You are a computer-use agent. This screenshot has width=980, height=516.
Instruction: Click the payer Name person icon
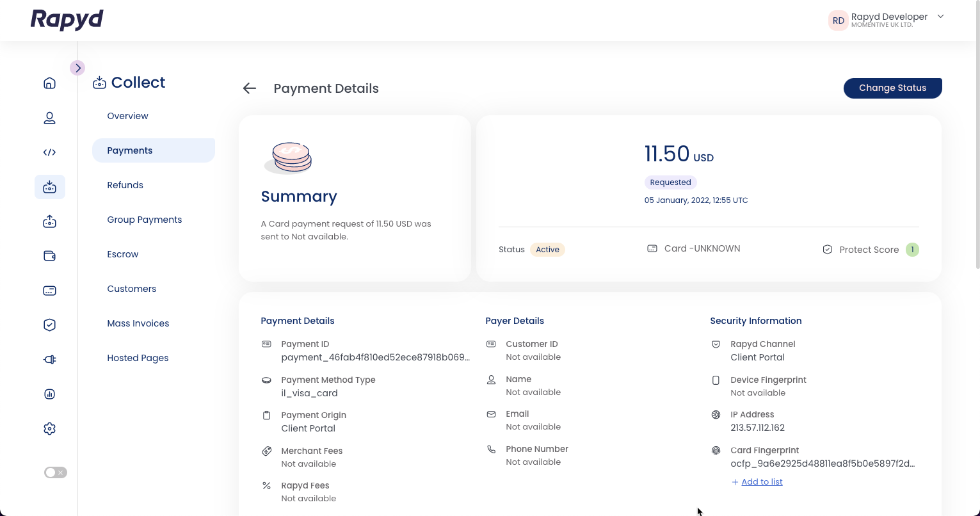(x=491, y=379)
